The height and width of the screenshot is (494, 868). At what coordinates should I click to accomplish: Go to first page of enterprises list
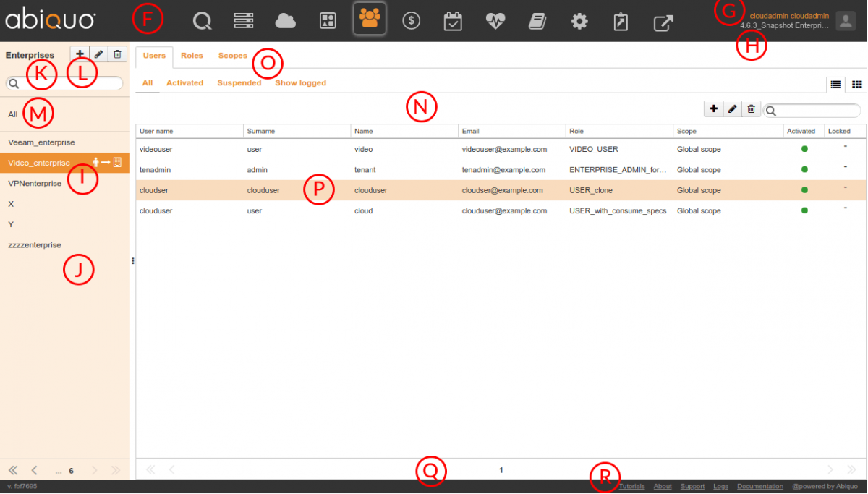[x=13, y=470]
